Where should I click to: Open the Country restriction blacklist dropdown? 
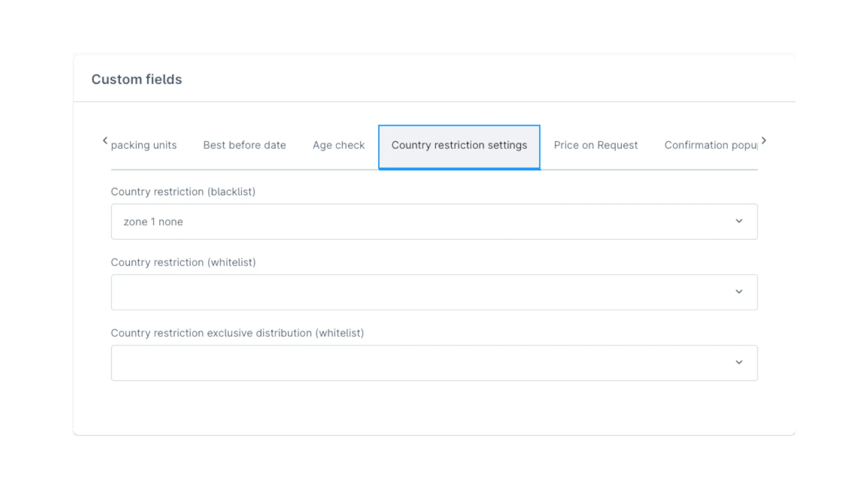[x=434, y=221]
